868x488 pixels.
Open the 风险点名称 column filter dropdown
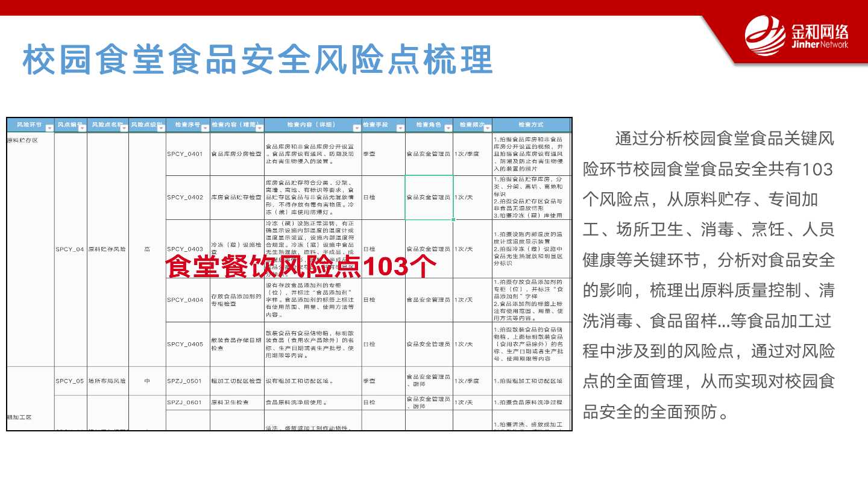coord(124,128)
